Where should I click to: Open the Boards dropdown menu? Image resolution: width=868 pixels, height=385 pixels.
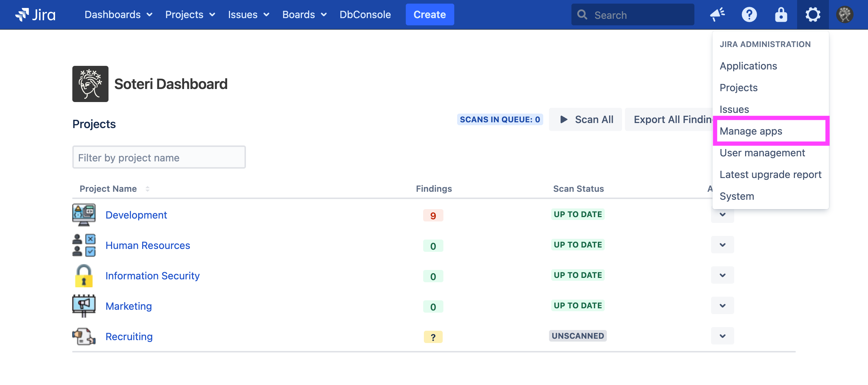[304, 15]
